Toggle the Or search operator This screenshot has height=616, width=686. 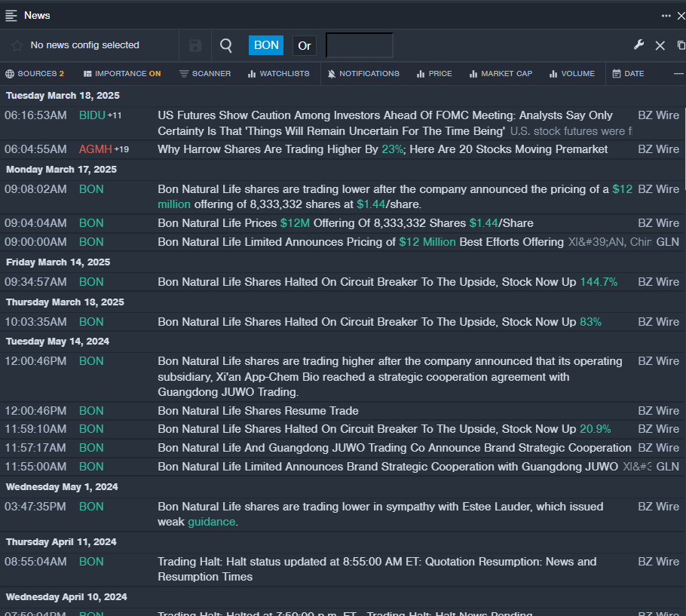305,45
